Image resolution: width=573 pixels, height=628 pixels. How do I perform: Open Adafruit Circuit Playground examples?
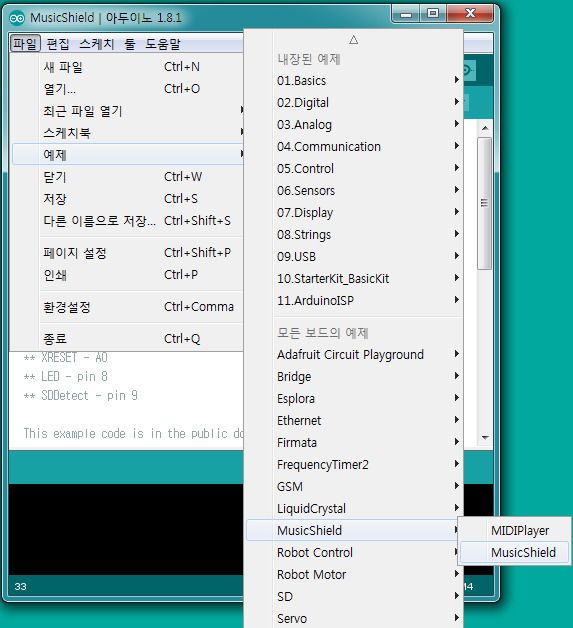(355, 354)
